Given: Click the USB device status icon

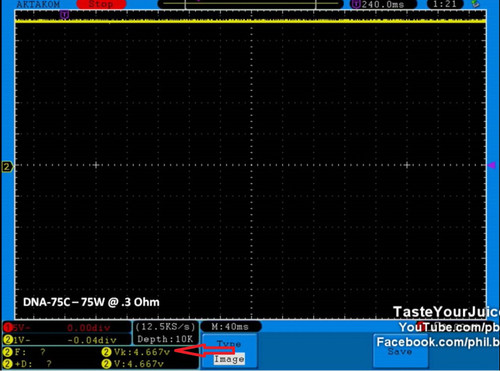Looking at the screenshot, I should (475, 4).
